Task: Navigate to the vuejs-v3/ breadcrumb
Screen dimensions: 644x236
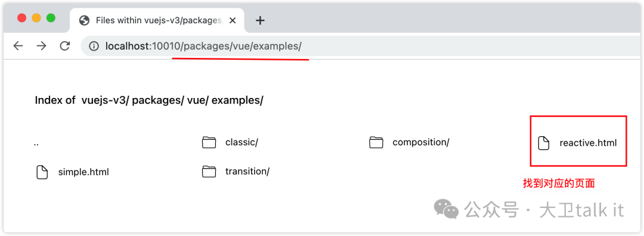Action: [x=106, y=100]
